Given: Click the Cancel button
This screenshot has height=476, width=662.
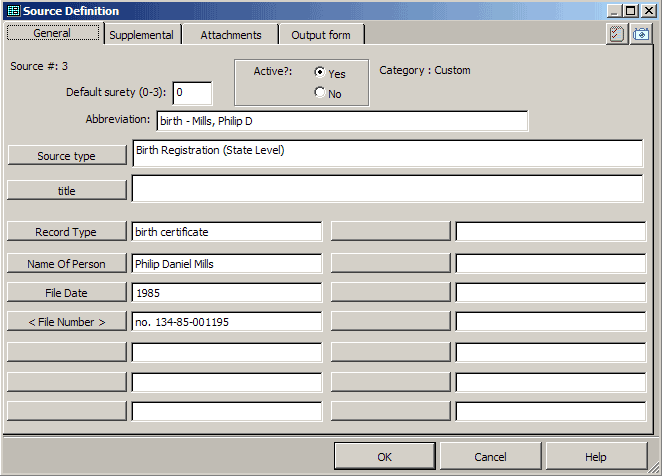Looking at the screenshot, I should [x=490, y=457].
